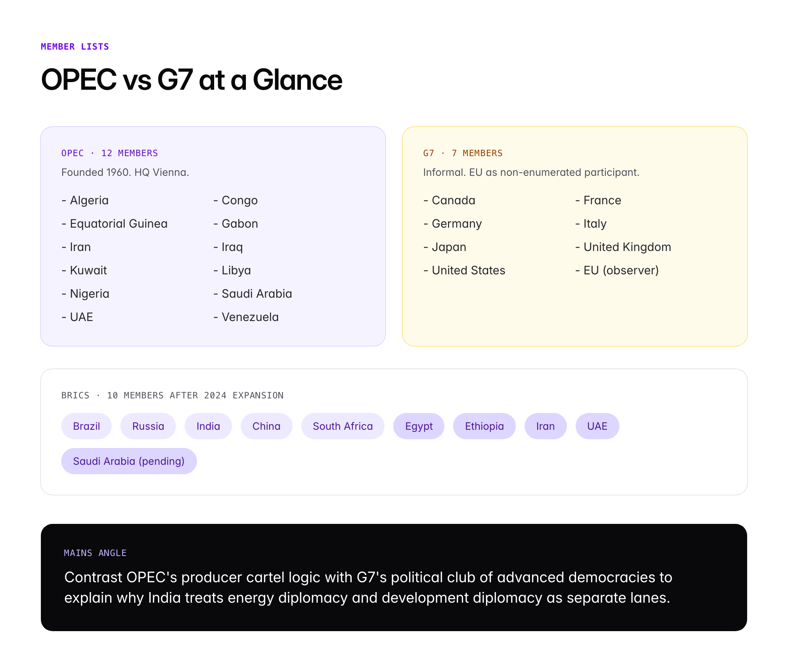Click the UAE chip in BRICS row

[597, 426]
